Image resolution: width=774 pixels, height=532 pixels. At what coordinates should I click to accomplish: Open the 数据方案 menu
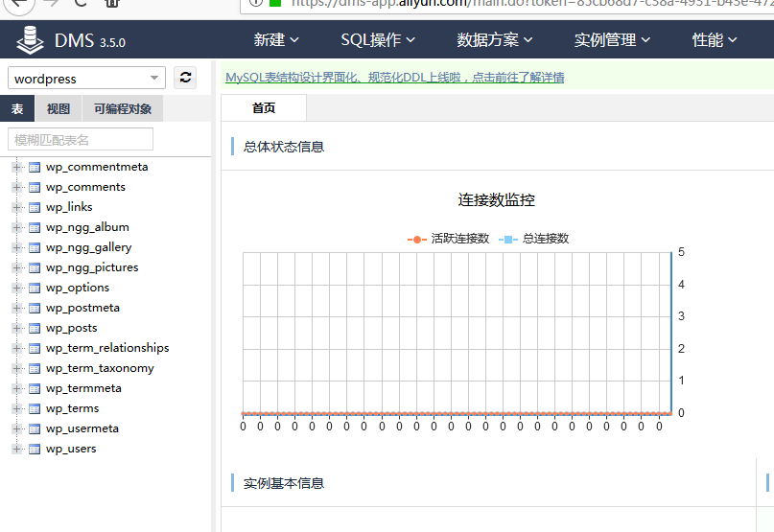(x=495, y=39)
